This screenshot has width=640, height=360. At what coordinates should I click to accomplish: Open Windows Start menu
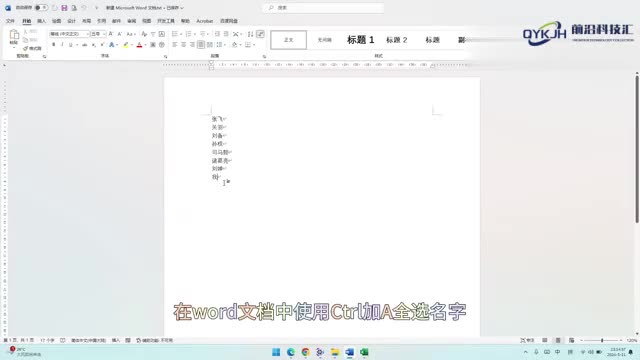[276, 352]
